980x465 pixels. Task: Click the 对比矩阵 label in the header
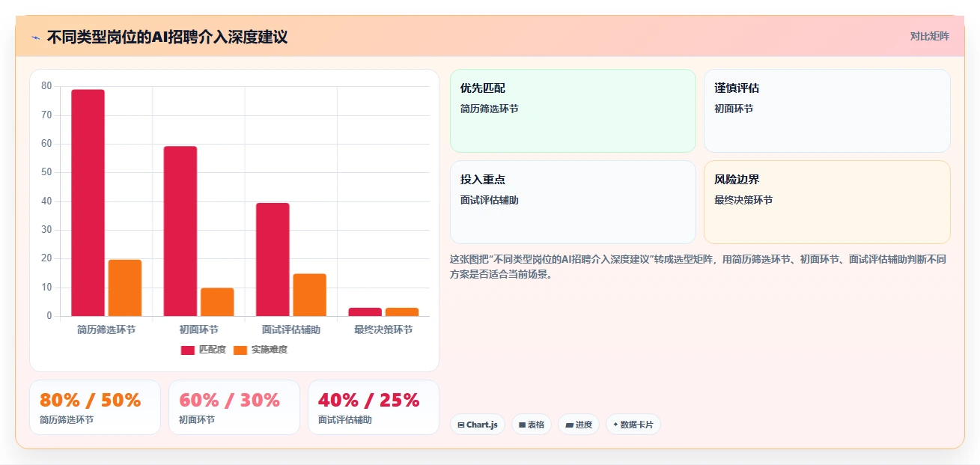click(930, 36)
